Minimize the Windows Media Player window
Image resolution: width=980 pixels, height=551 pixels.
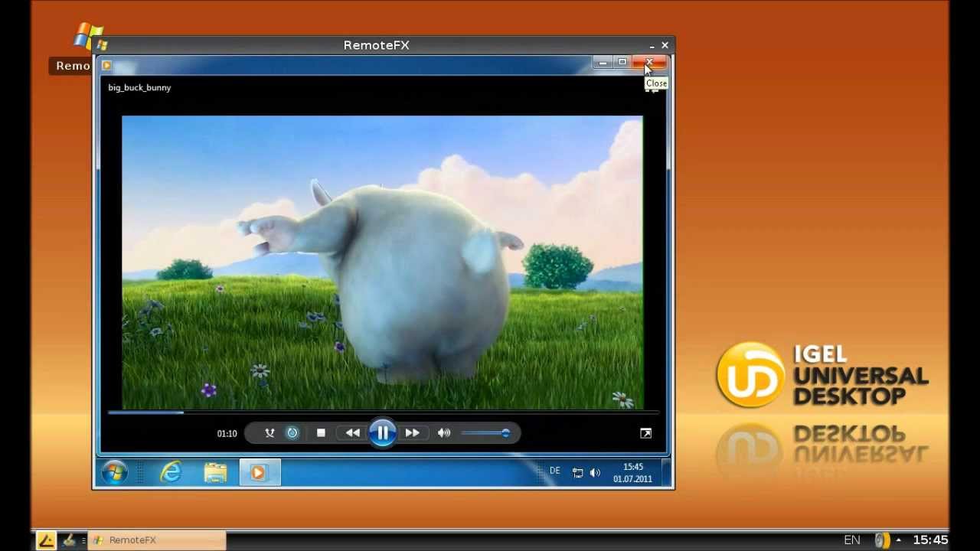(603, 62)
